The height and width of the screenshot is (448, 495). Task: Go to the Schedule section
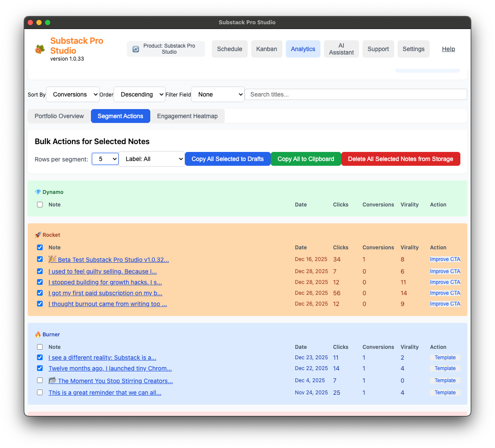pyautogui.click(x=230, y=49)
